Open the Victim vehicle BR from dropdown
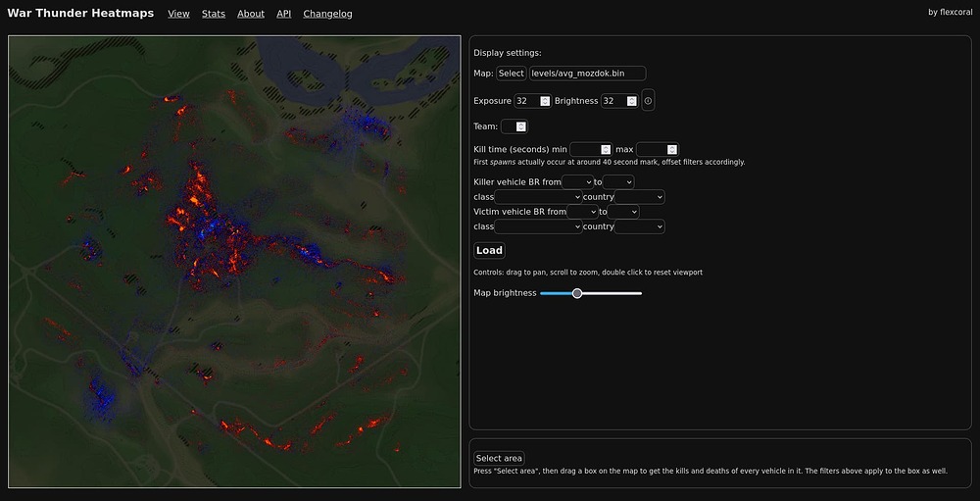This screenshot has height=501, width=980. (582, 212)
